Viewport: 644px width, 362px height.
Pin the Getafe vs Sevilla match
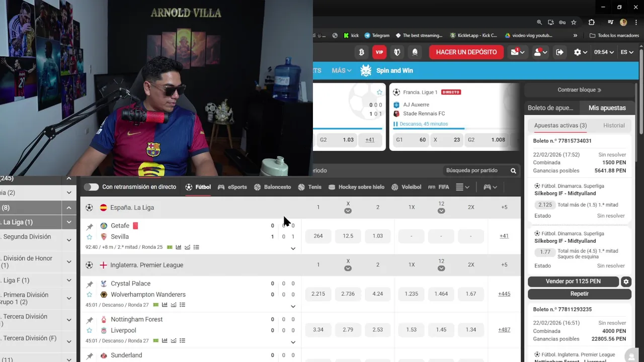click(90, 227)
